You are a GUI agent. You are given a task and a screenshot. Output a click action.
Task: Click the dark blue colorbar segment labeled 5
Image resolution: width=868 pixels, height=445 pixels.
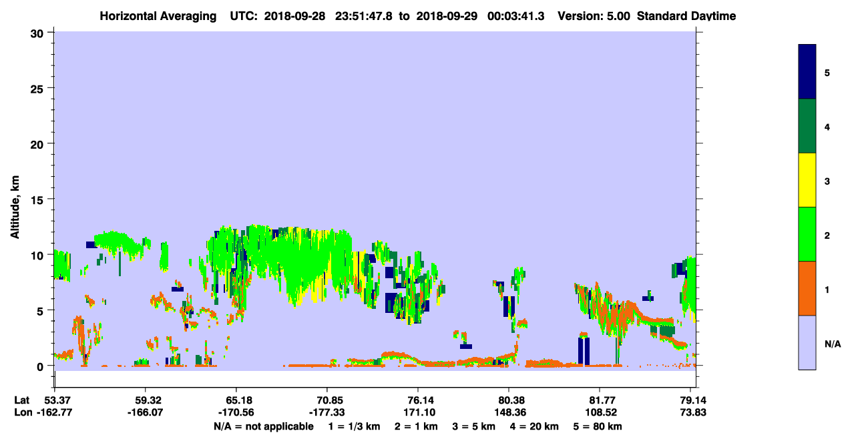[x=807, y=72]
